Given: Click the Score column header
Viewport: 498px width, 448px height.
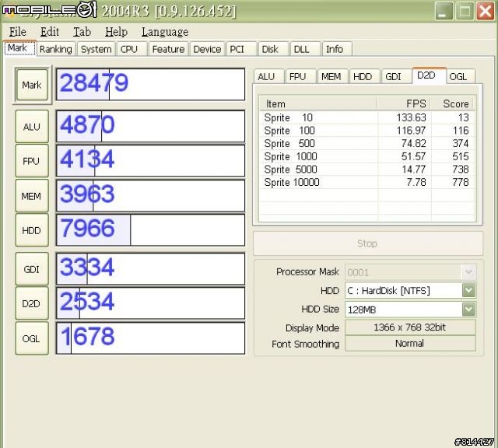Looking at the screenshot, I should [454, 103].
